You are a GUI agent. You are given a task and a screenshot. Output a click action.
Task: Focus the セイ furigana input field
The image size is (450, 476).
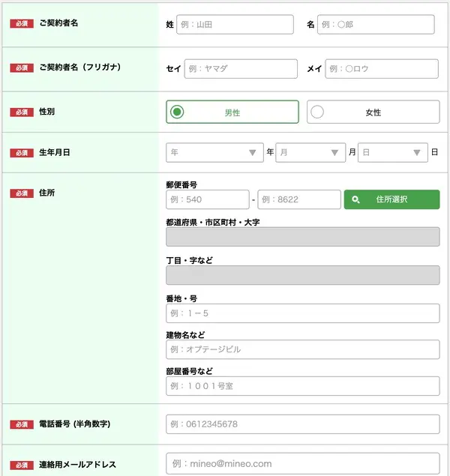click(240, 69)
